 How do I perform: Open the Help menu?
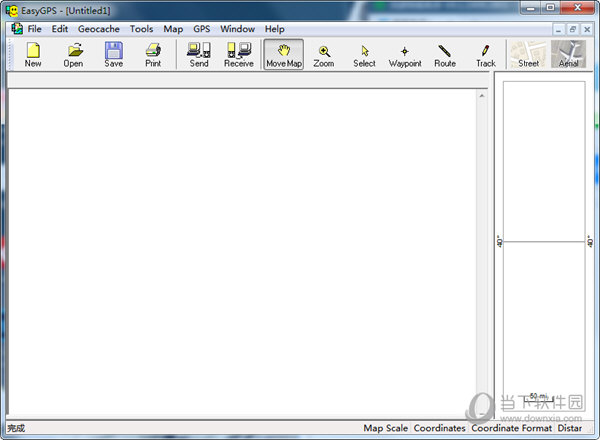click(274, 29)
